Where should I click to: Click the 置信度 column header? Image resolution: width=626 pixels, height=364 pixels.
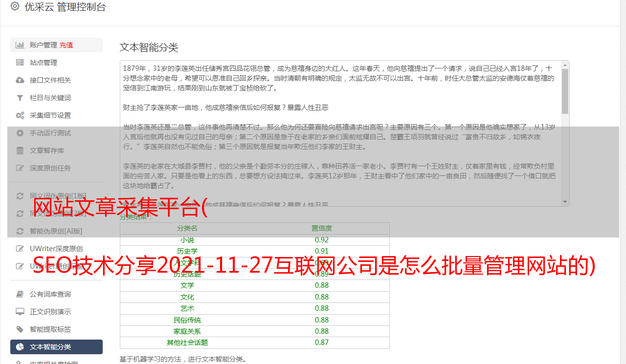[322, 228]
